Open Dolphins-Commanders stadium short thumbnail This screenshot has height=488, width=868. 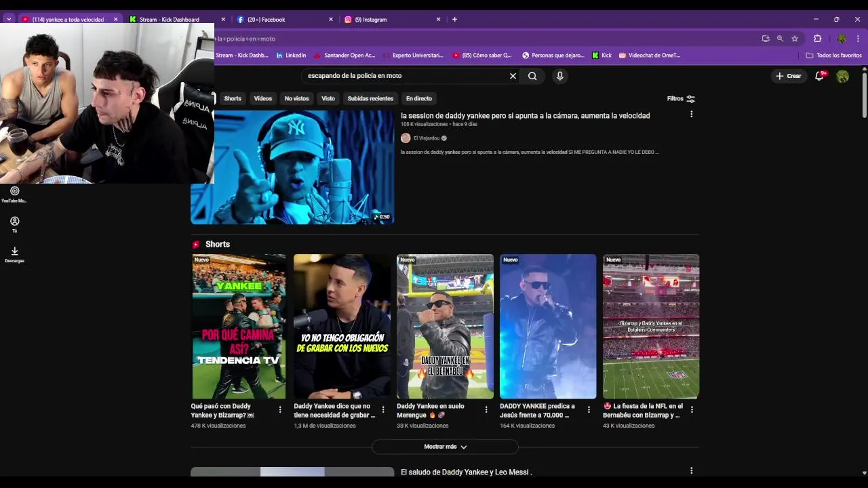click(651, 327)
